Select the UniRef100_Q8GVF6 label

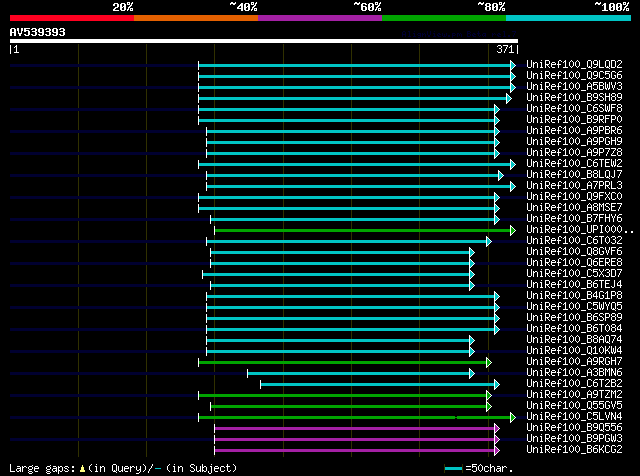tap(574, 252)
